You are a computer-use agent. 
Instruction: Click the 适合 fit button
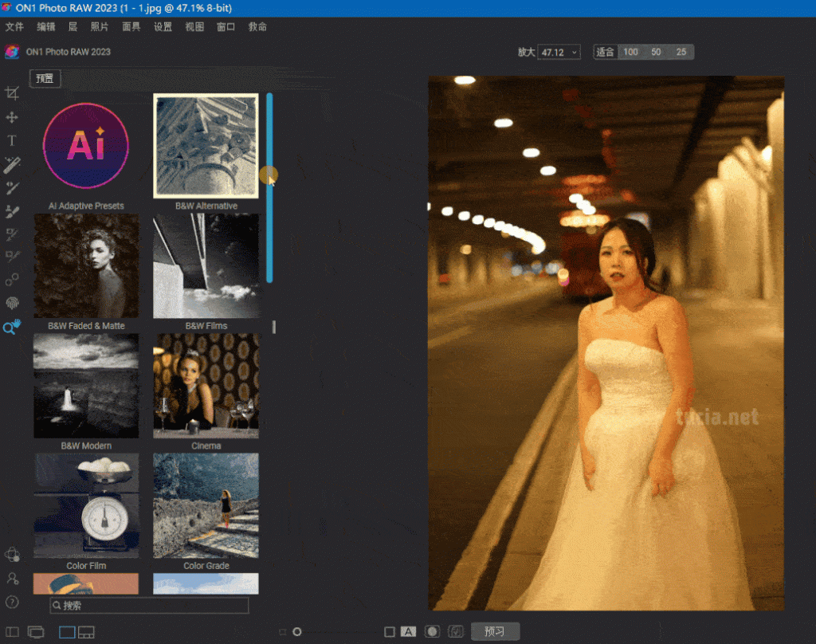click(x=606, y=52)
